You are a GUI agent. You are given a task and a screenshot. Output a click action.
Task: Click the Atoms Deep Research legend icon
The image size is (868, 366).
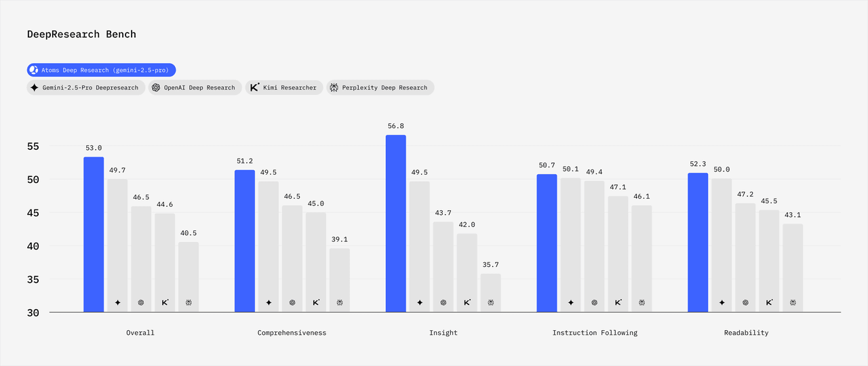point(34,70)
